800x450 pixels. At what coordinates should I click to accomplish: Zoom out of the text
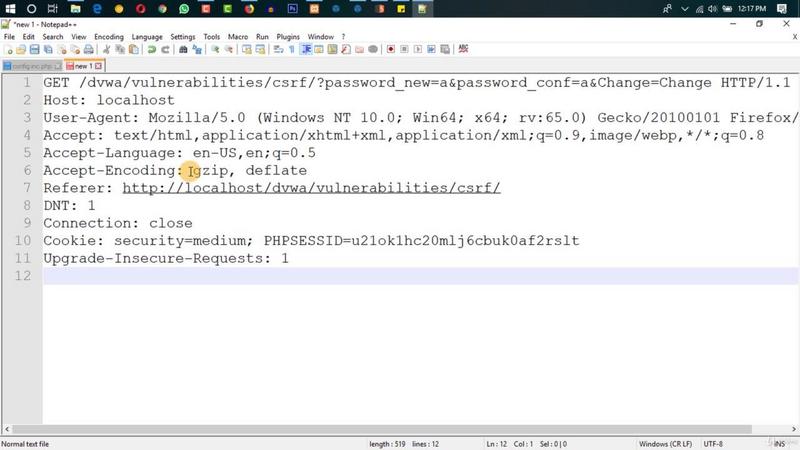229,49
